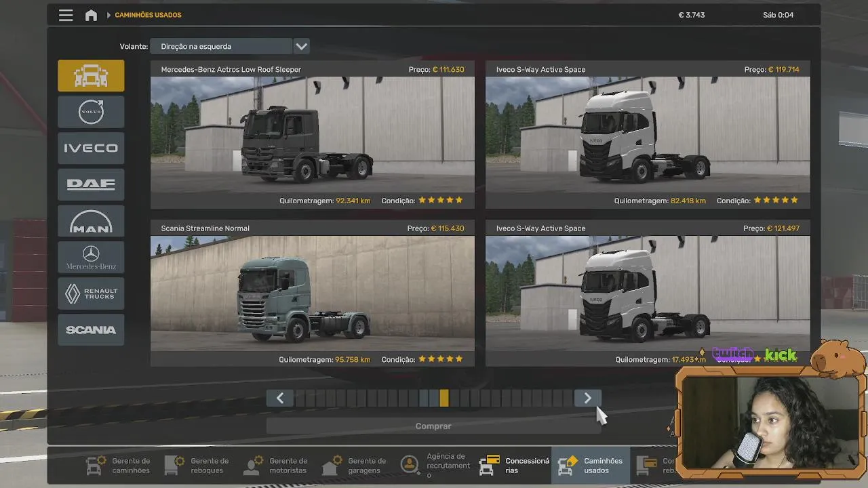Viewport: 868px width, 488px height.
Task: Open Gerente de motoristas tab
Action: pos(276,466)
